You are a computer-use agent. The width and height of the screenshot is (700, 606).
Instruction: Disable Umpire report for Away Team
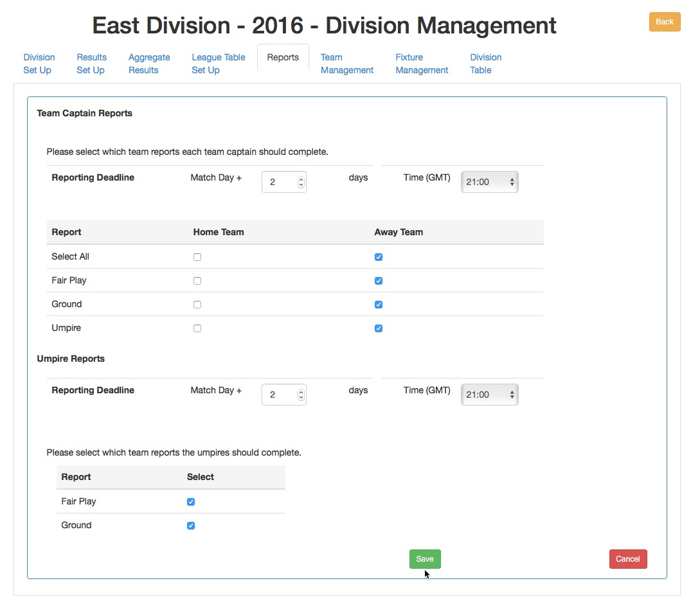click(x=379, y=328)
